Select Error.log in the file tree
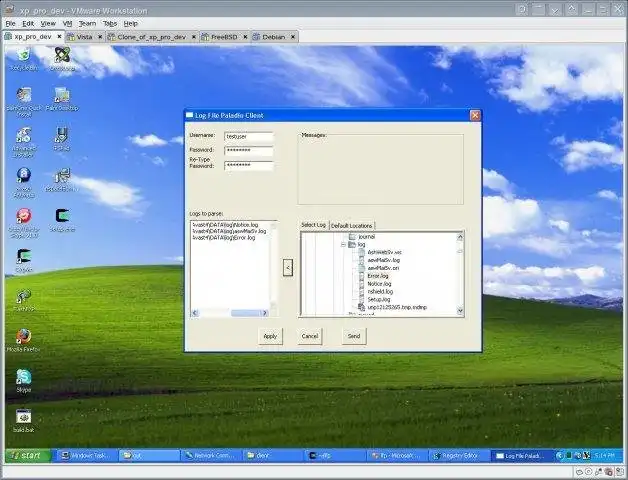Image resolution: width=628 pixels, height=480 pixels. click(x=378, y=276)
